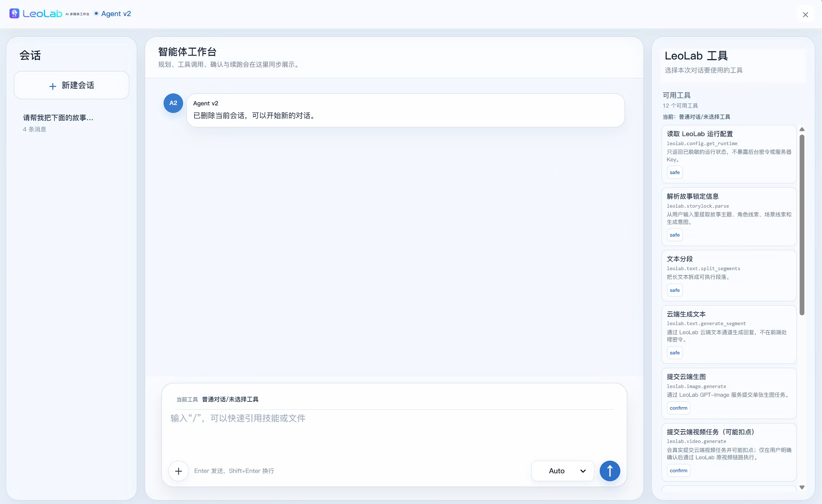Select the 读取 LeoLab 运行配置 tool
Viewport: 822px width, 504px height.
(x=729, y=154)
